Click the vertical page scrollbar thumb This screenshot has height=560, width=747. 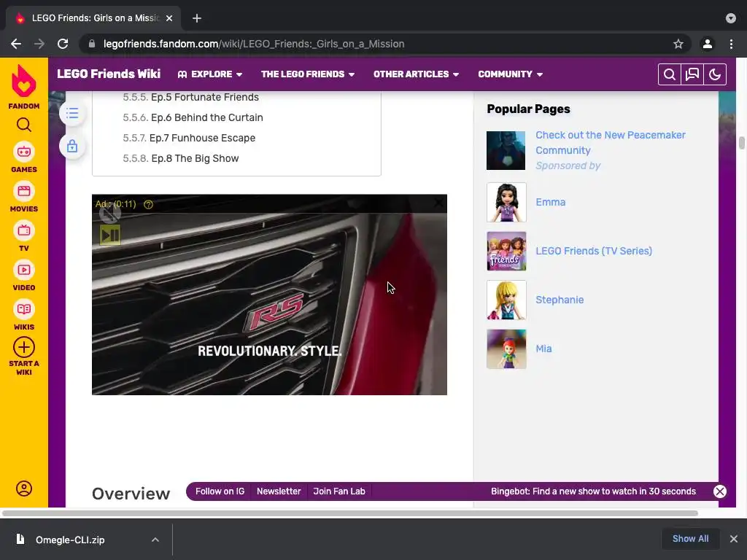pos(742,143)
